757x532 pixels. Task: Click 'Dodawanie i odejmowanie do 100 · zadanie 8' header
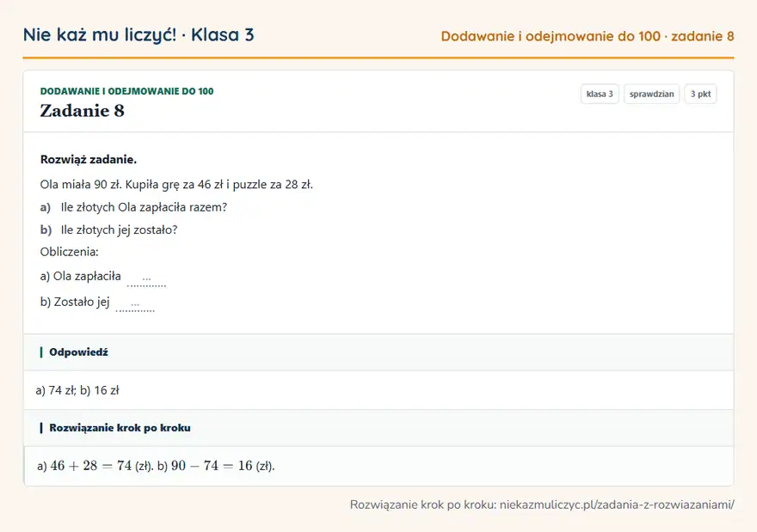[587, 36]
